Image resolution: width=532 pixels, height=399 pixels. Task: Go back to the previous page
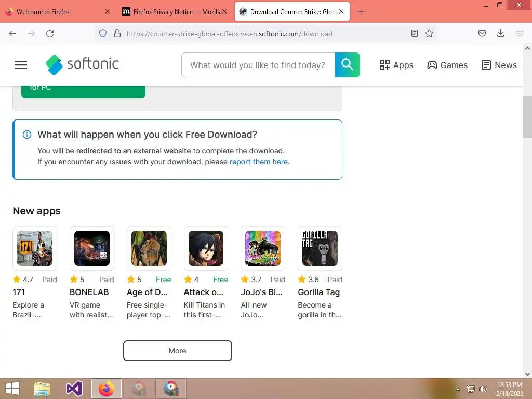coord(12,34)
